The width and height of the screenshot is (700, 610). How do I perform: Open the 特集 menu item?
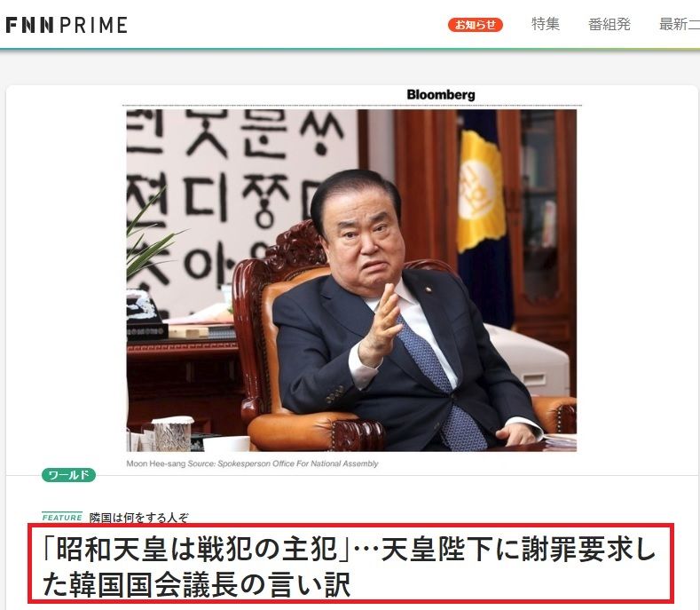tap(545, 24)
